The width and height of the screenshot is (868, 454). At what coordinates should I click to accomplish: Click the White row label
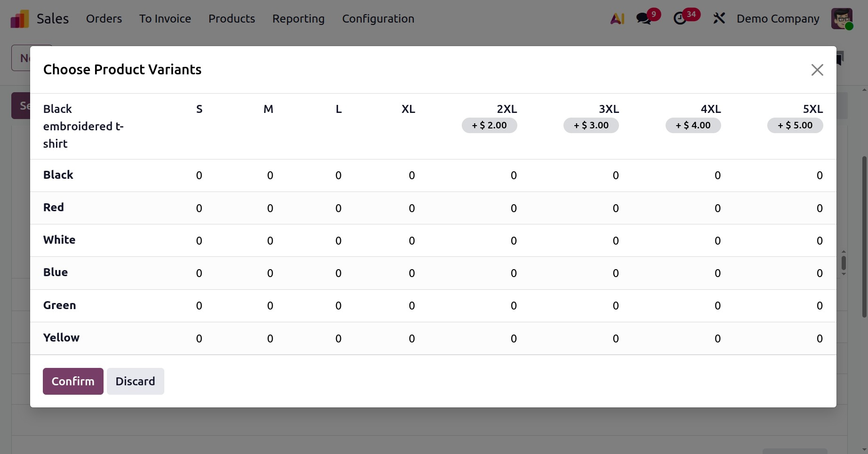pyautogui.click(x=59, y=240)
